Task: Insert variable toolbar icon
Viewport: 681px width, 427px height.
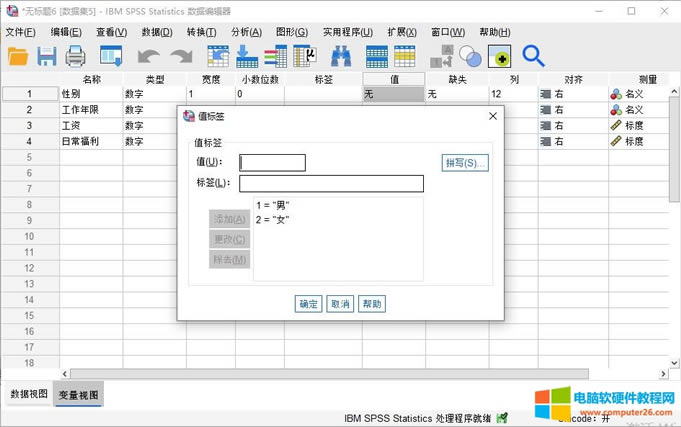Action: click(405, 56)
